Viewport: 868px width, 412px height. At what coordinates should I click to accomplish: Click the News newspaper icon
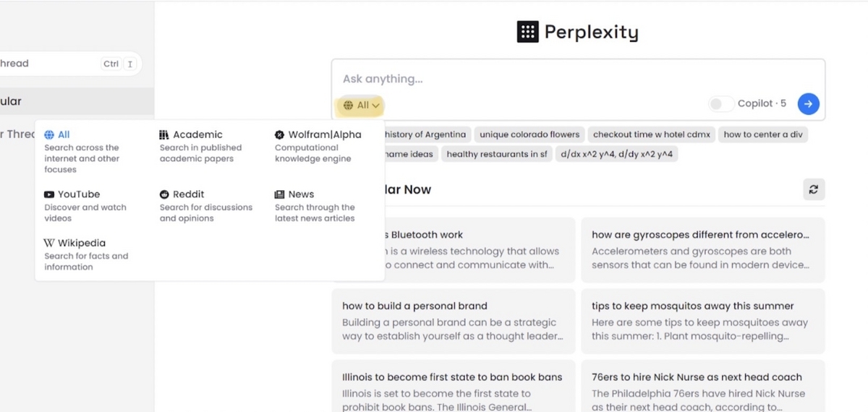(x=279, y=194)
